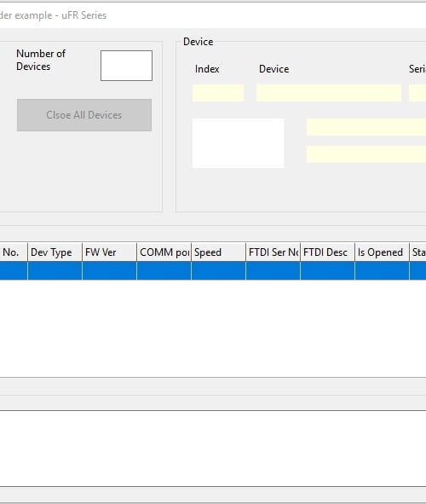Select the highlighted row's Dev Type cell
The image size is (426, 504).
55,270
